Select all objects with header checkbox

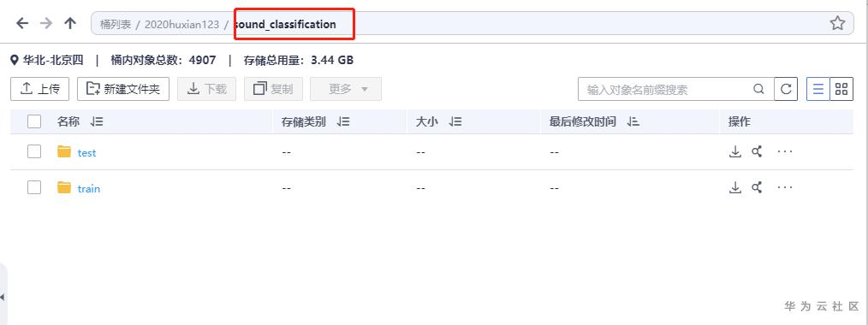coord(34,121)
